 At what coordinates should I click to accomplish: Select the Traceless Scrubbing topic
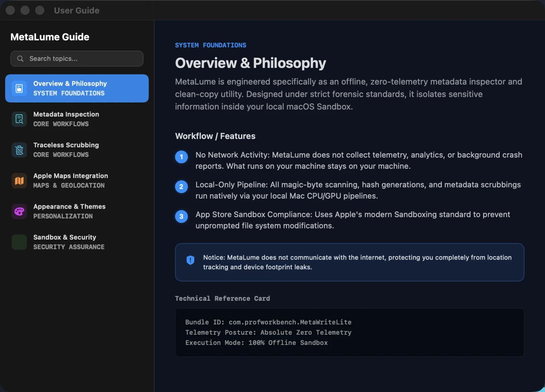tap(77, 150)
